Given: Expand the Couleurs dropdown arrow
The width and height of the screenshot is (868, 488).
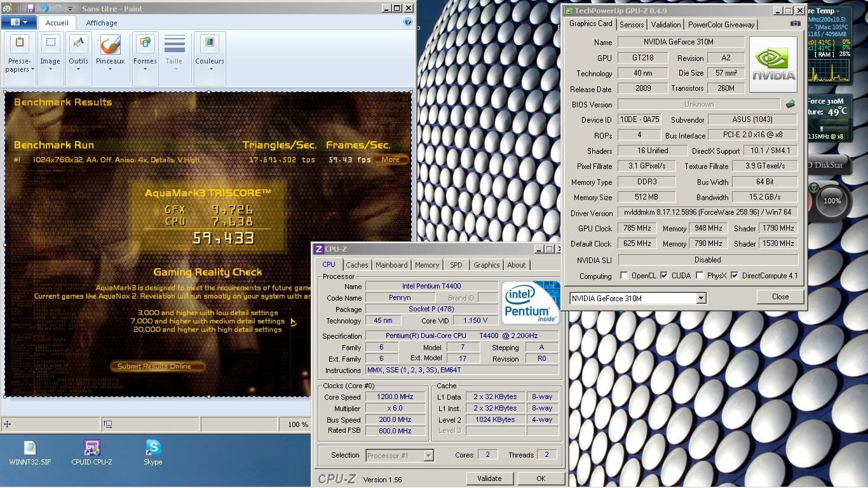Looking at the screenshot, I should click(x=210, y=69).
